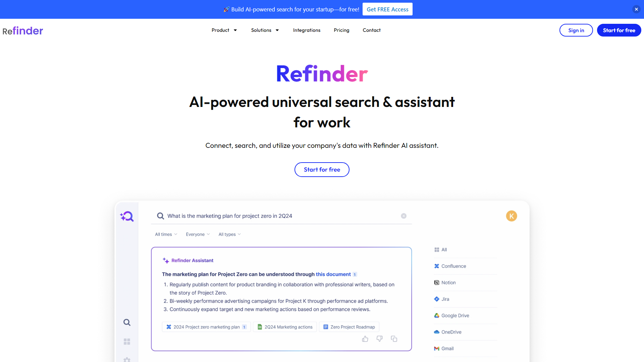
Task: Toggle the Product menu dropdown
Action: tap(224, 30)
